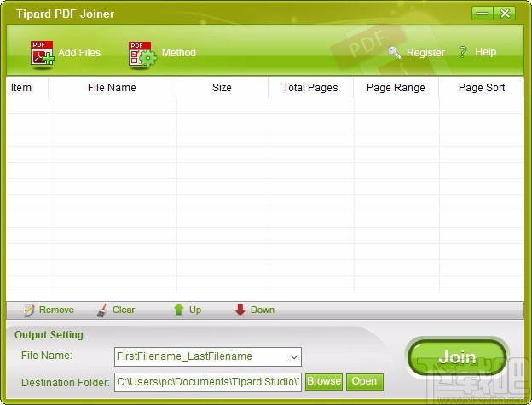Click the Clear text button

(x=124, y=310)
